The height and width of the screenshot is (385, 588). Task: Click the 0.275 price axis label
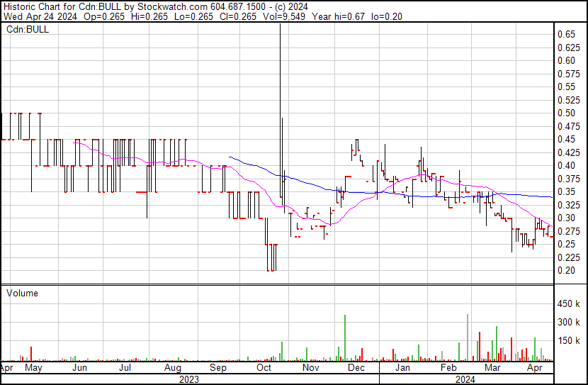tap(569, 232)
